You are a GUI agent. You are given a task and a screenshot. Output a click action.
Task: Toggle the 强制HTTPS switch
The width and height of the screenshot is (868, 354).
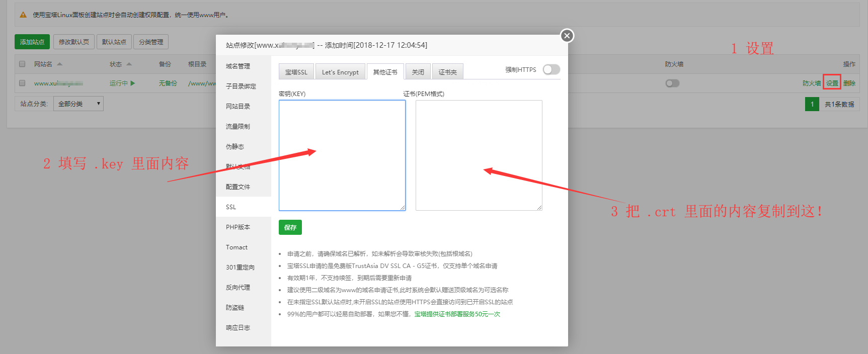coord(551,69)
